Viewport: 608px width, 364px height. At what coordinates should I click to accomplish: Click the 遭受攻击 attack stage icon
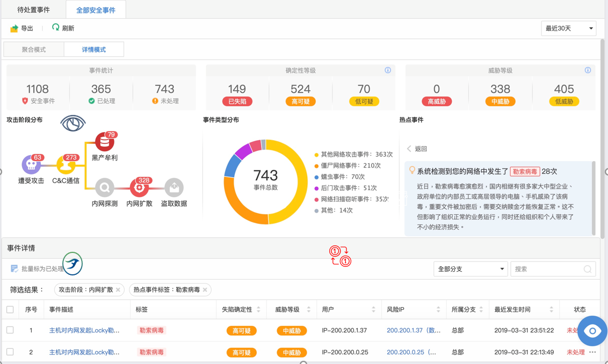point(31,166)
